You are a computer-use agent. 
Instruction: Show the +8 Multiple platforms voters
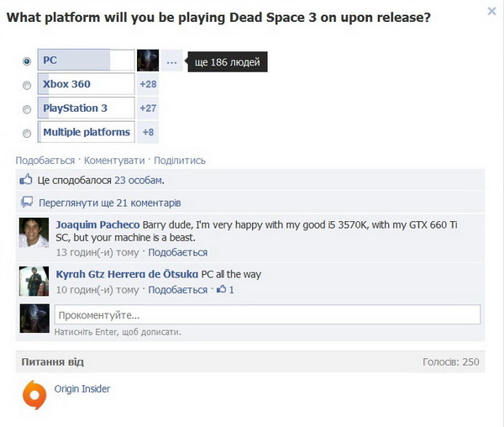pyautogui.click(x=148, y=132)
